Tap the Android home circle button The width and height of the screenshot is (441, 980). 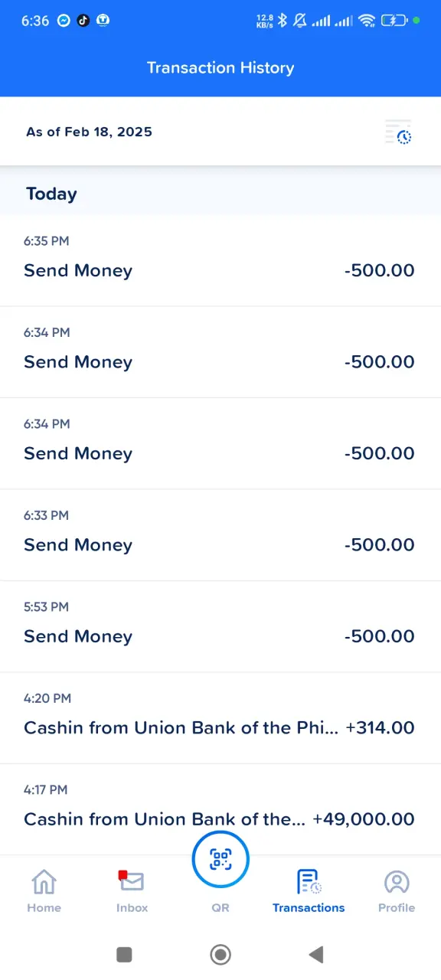[x=220, y=954]
